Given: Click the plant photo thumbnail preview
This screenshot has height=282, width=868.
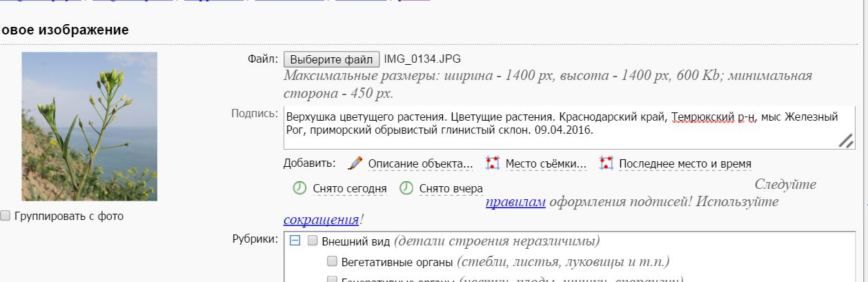Looking at the screenshot, I should (x=90, y=126).
